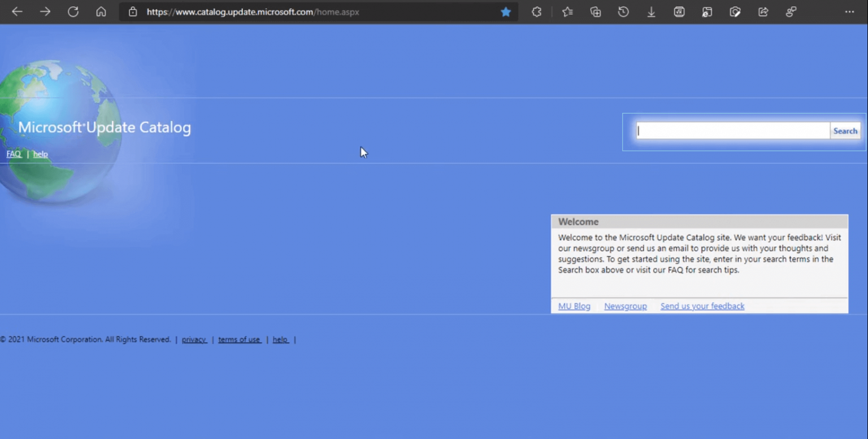Click the browser Back arrow
868x439 pixels.
click(x=17, y=12)
